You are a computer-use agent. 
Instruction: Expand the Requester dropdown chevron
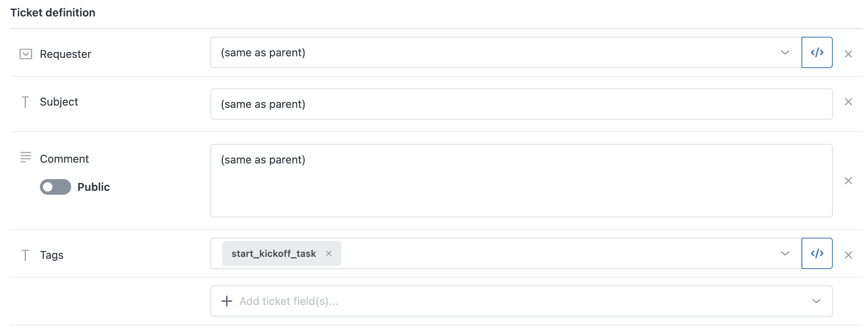click(785, 52)
